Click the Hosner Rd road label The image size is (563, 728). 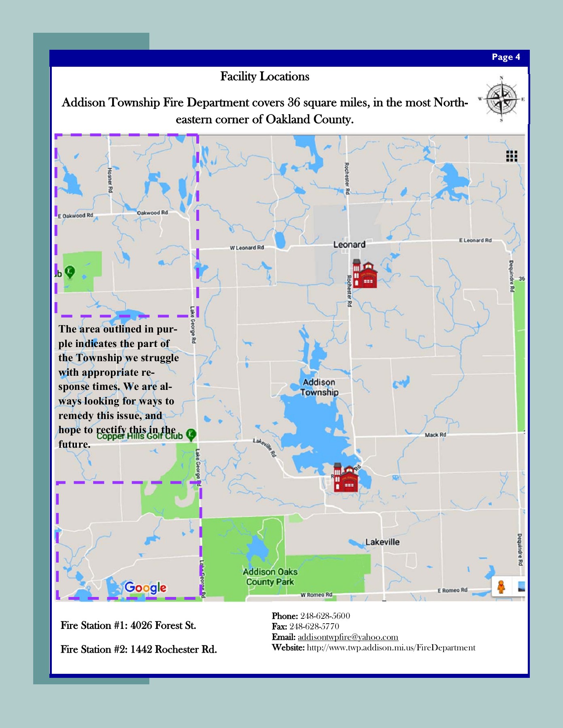pos(110,180)
